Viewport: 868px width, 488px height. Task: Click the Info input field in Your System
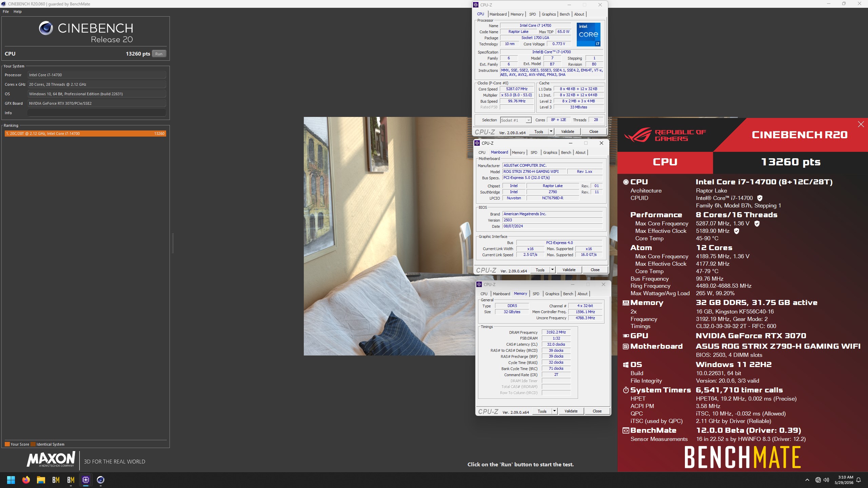97,113
